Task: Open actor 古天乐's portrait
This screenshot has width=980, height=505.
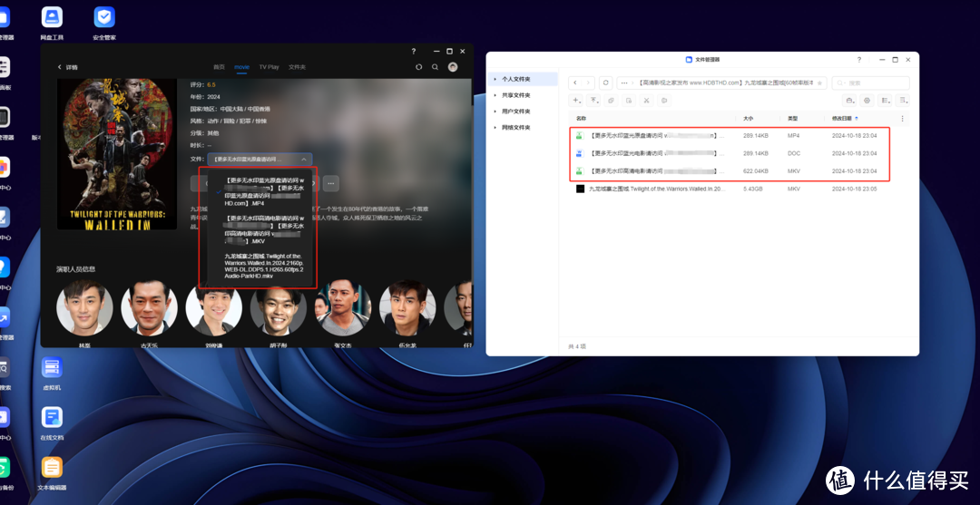Action: coord(150,307)
